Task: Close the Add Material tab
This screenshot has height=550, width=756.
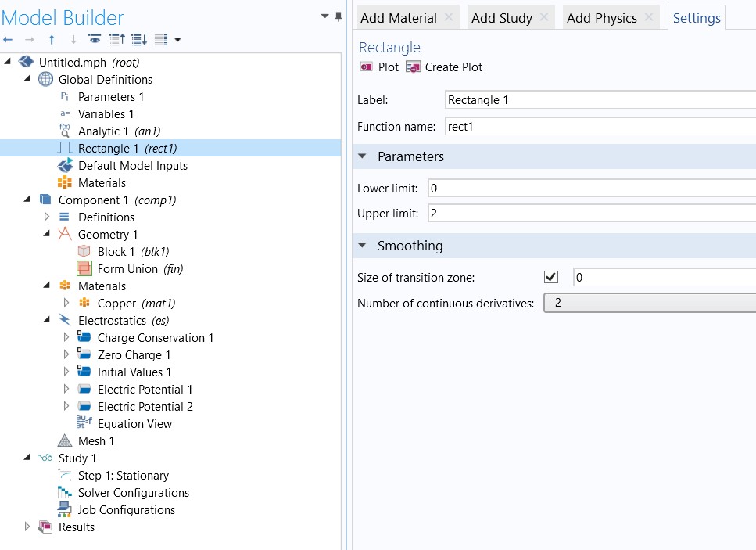Action: pos(449,17)
